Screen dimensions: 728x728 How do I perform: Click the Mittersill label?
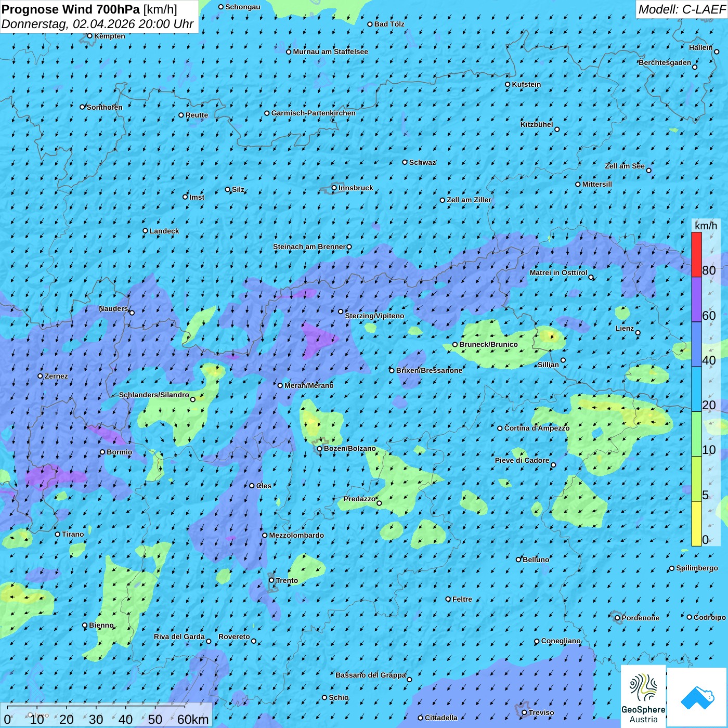click(597, 184)
